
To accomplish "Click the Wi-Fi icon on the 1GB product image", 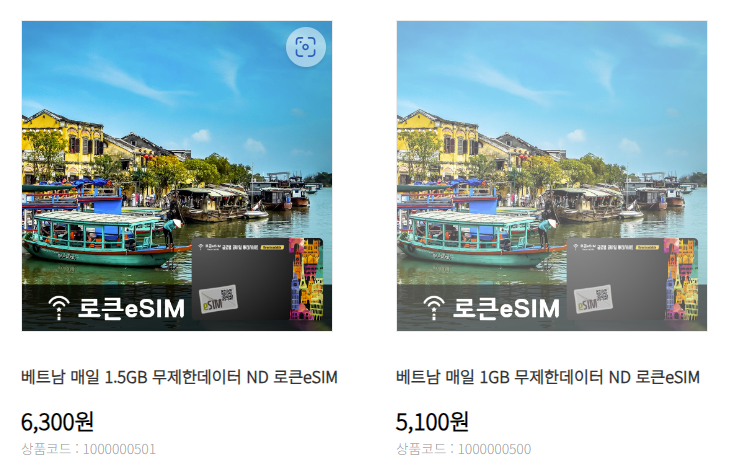I will [434, 308].
